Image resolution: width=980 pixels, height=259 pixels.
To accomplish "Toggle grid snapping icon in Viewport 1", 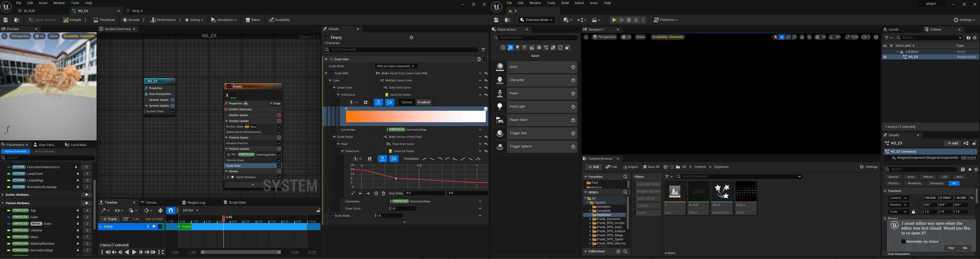I will pos(817,37).
